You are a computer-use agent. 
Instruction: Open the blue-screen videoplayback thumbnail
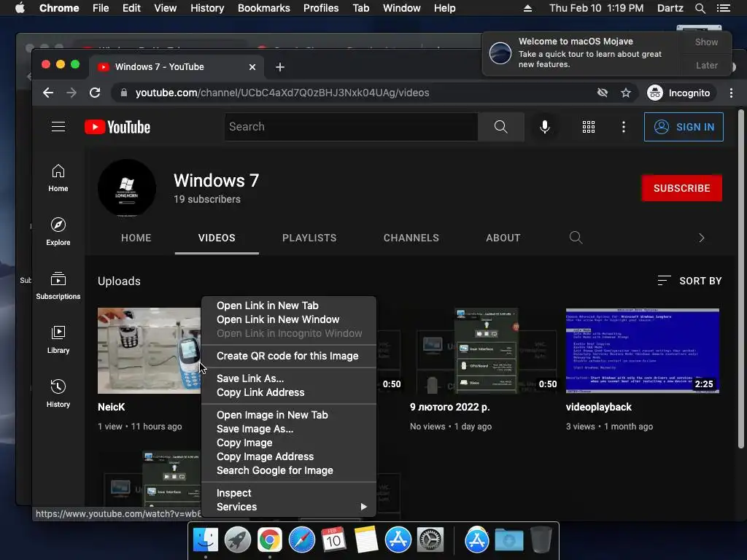click(x=642, y=351)
